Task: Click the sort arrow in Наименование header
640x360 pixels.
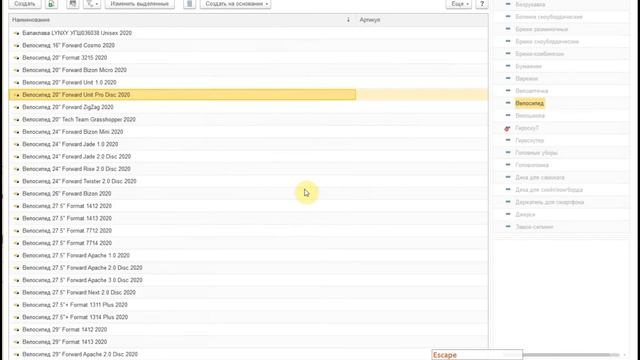Action: (x=348, y=20)
